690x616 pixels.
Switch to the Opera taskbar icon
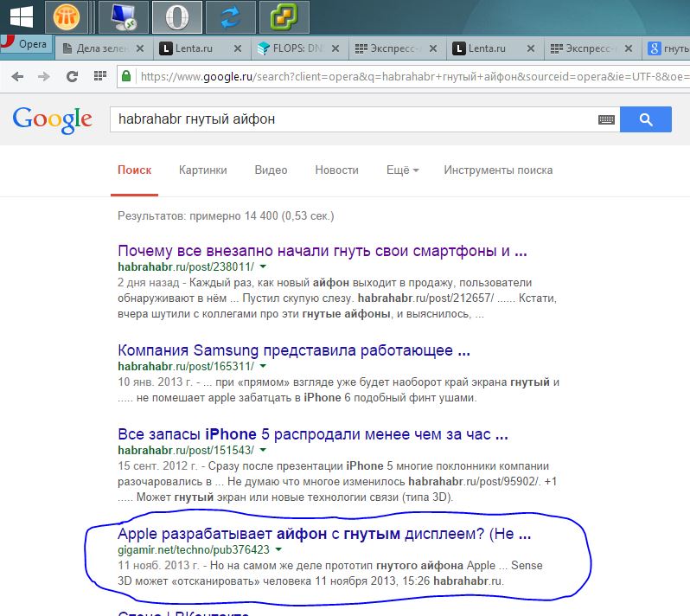coord(177,17)
